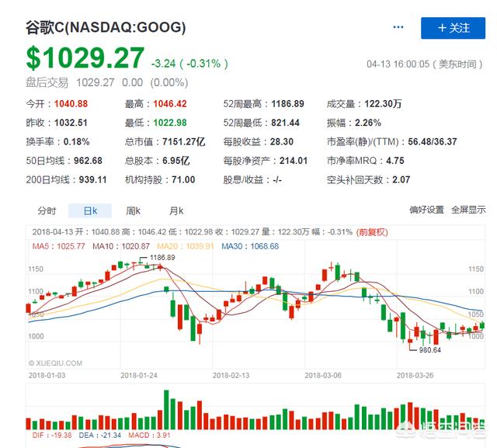This screenshot has height=448, width=497.
Task: Click the MACD: 3.91 label
Action: [x=149, y=436]
